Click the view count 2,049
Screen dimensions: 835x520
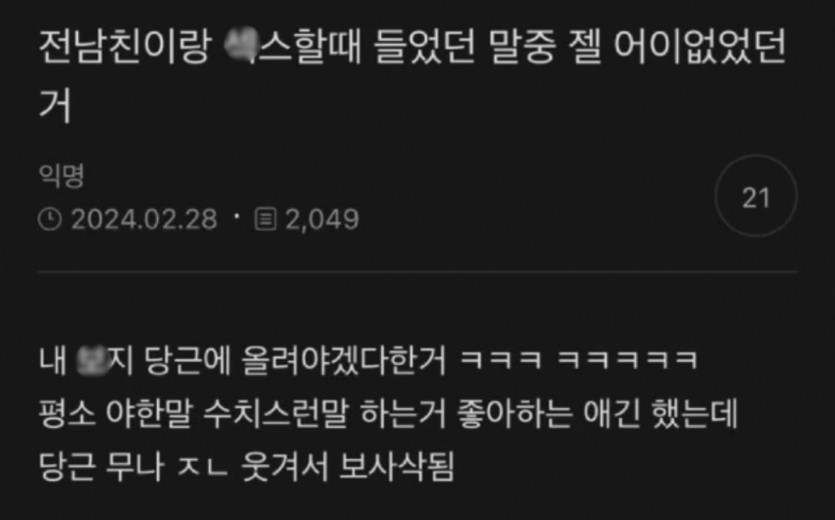click(x=322, y=220)
